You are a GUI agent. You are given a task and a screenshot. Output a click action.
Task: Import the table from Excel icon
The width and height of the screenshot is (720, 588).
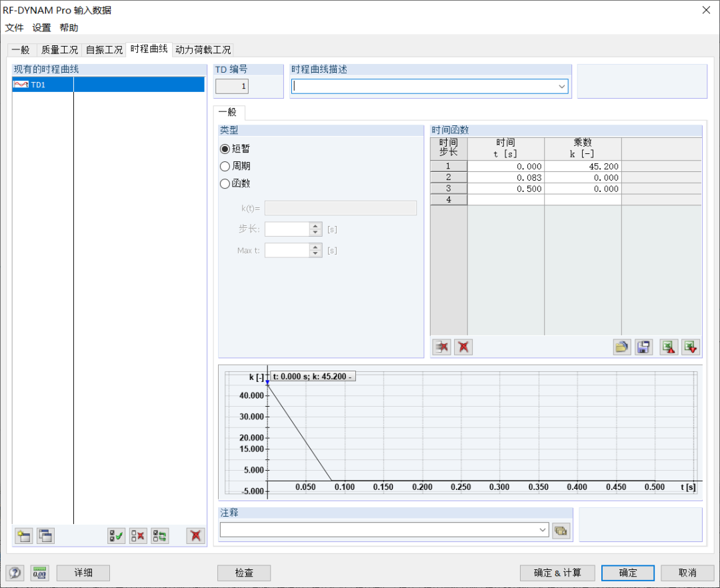tap(691, 347)
